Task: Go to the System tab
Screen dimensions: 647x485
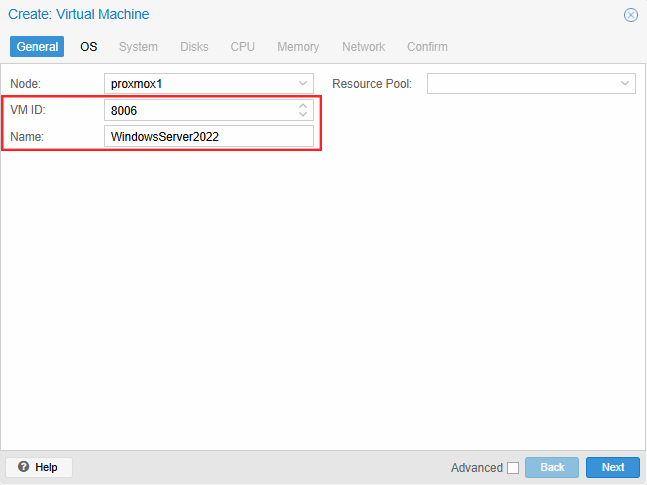Action: 138,47
